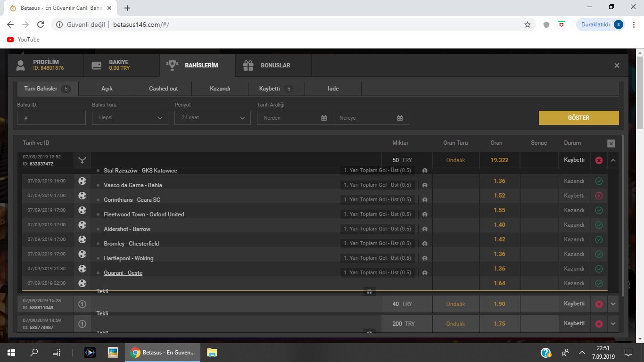Click the red lost icon for bet 633837472
The height and width of the screenshot is (362, 644).
(599, 160)
